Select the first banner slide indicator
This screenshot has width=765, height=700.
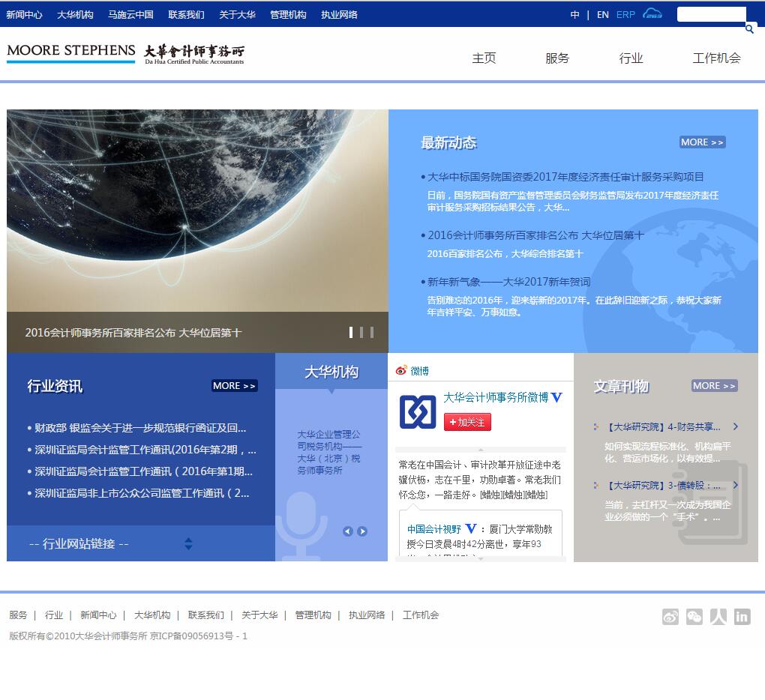point(351,333)
